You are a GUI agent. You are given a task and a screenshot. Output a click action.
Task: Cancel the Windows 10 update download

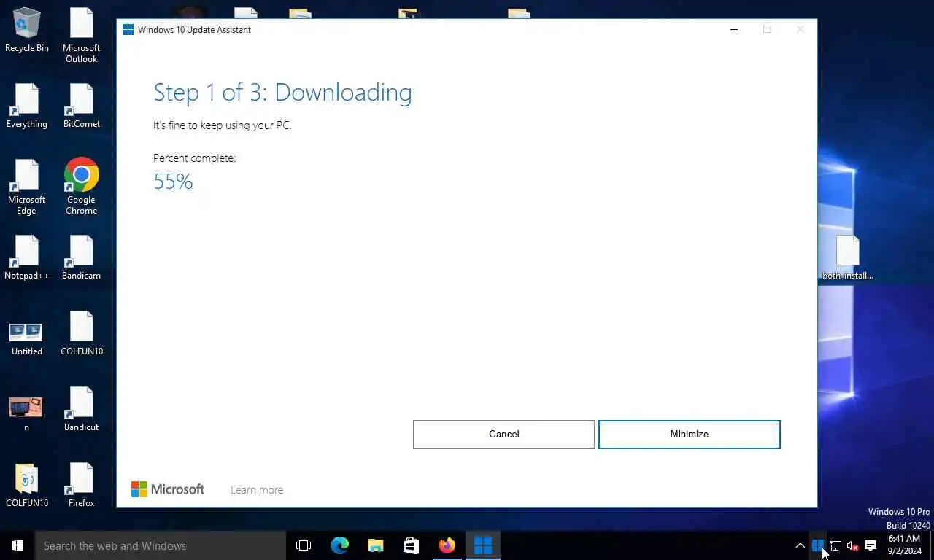(x=504, y=435)
